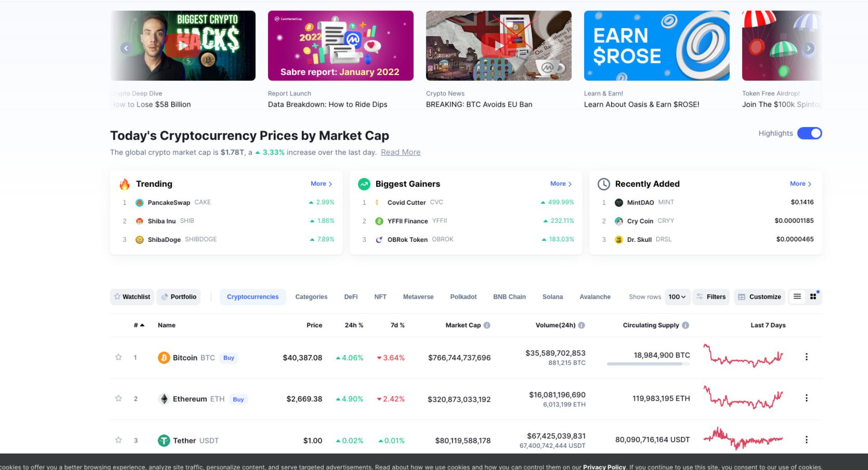This screenshot has width=868, height=470.
Task: Open the Privacy Policy link in cookie banner
Action: (604, 467)
